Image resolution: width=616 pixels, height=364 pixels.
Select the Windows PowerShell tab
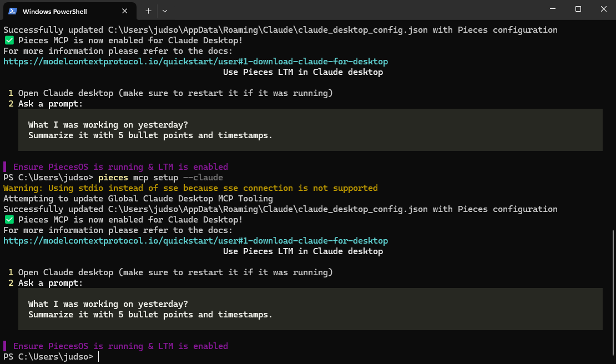[69, 12]
